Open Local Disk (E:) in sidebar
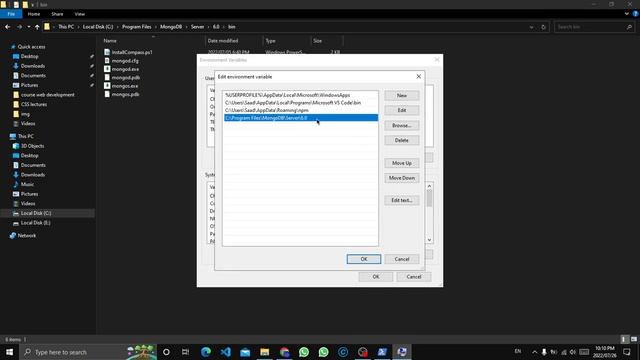This screenshot has width=640, height=360. (36, 223)
